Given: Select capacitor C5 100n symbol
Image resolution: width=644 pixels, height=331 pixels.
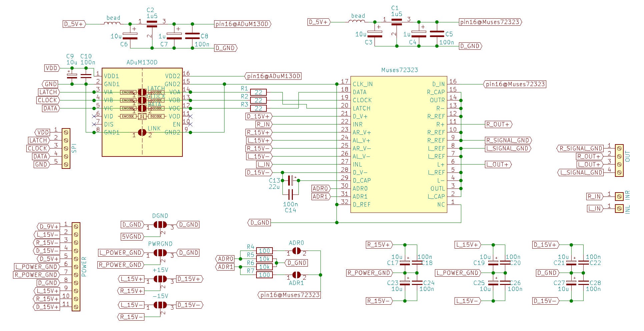Looking at the screenshot, I should pos(437,34).
